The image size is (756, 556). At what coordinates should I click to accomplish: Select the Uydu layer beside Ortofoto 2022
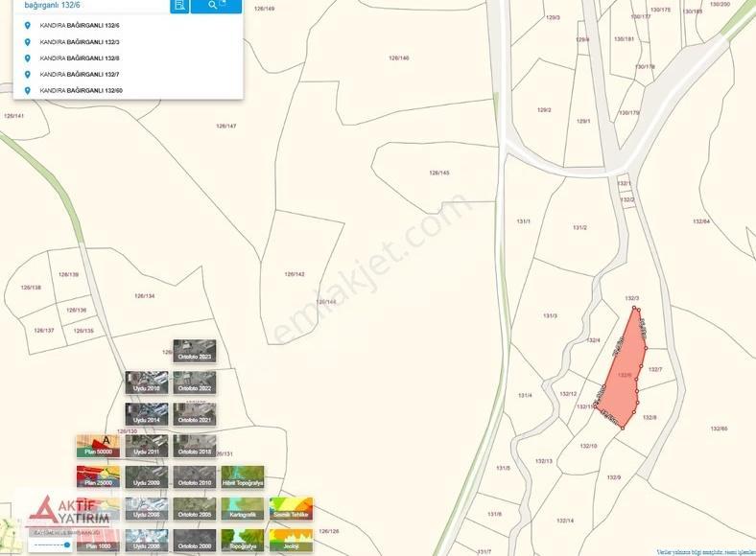pyautogui.click(x=147, y=382)
